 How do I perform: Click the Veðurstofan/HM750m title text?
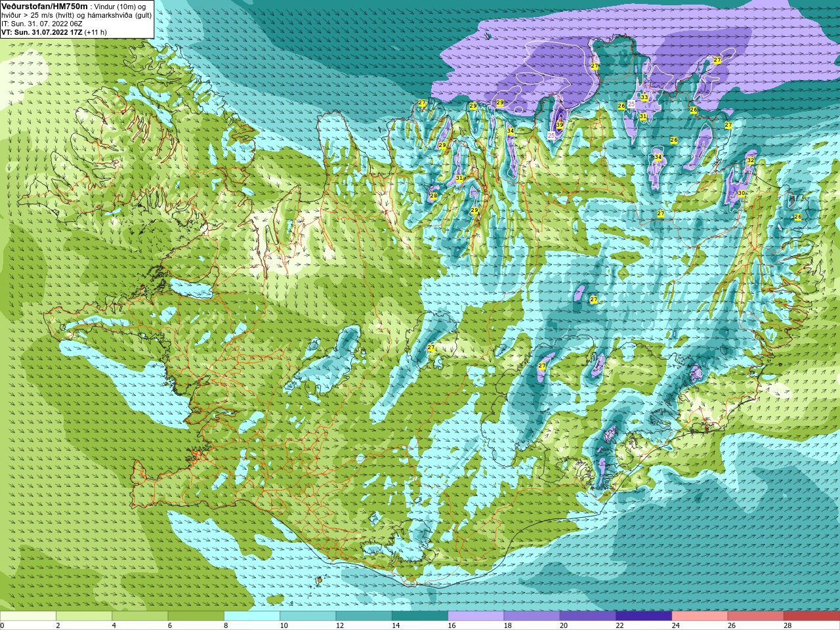[x=45, y=6]
